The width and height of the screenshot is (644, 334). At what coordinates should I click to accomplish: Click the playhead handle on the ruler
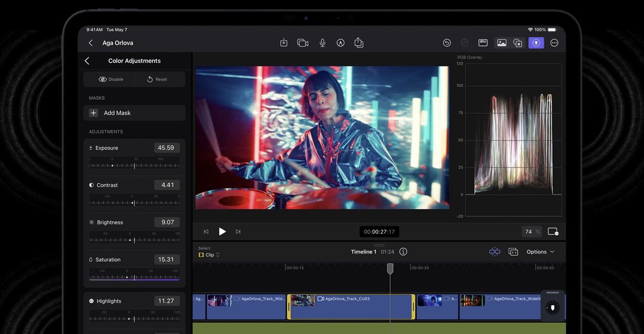[390, 269]
